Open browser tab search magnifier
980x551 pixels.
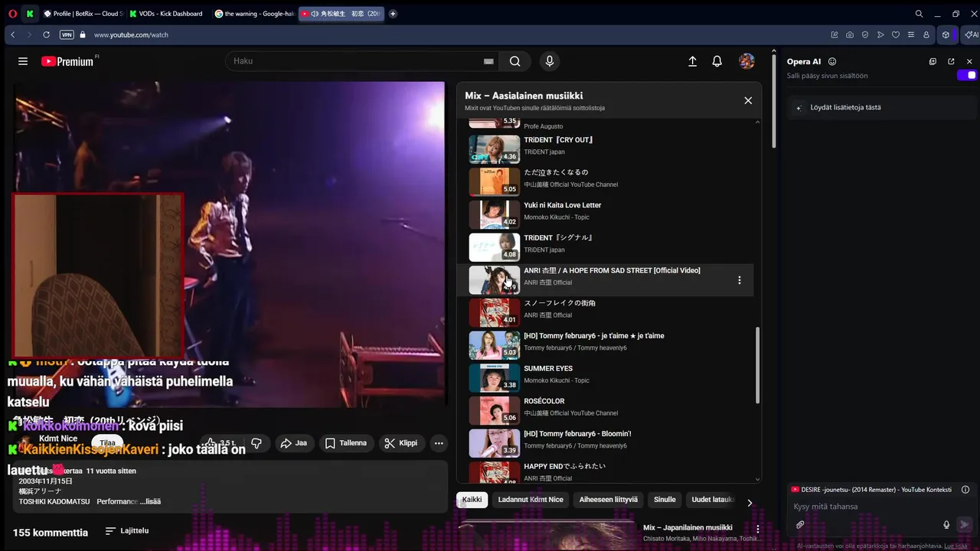tap(919, 14)
